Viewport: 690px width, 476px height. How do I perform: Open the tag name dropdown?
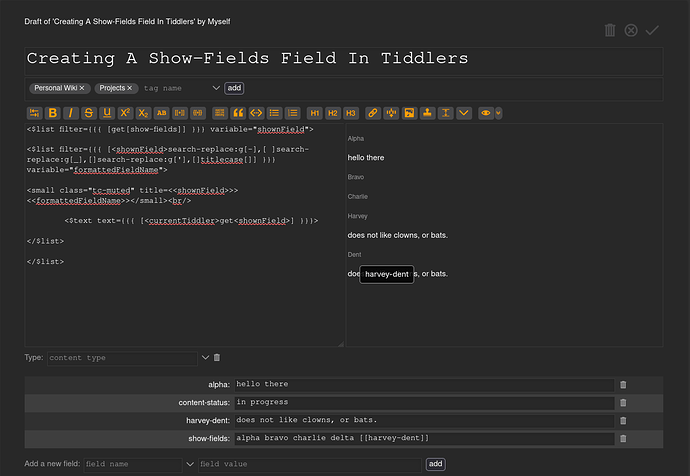click(x=216, y=88)
